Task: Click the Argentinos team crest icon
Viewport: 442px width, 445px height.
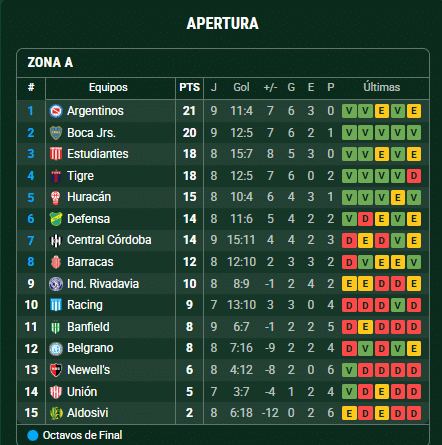Action: pyautogui.click(x=56, y=111)
